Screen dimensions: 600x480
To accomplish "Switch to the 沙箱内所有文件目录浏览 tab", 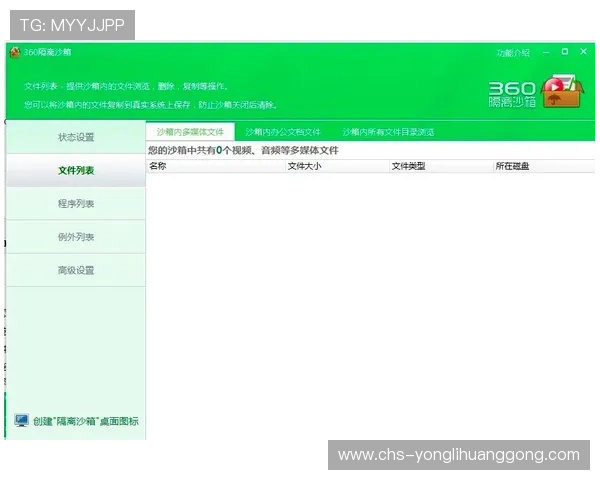I will pyautogui.click(x=388, y=132).
